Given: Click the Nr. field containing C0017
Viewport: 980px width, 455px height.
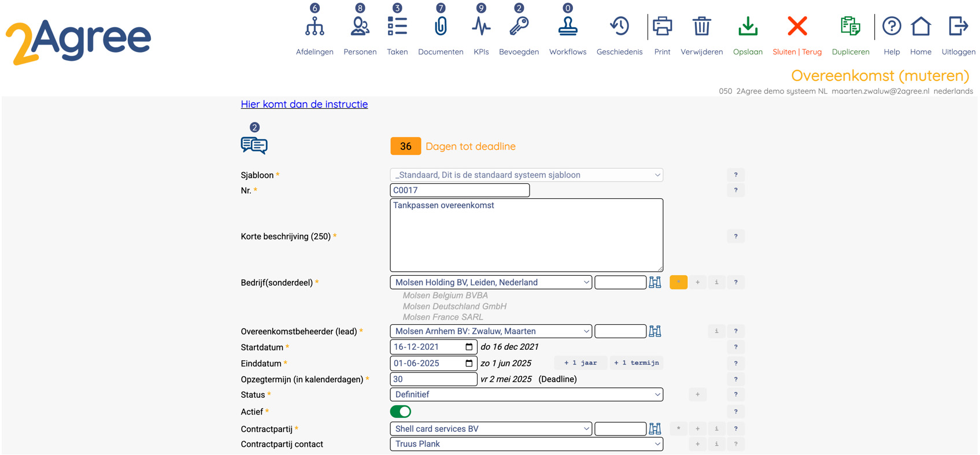Looking at the screenshot, I should 460,190.
